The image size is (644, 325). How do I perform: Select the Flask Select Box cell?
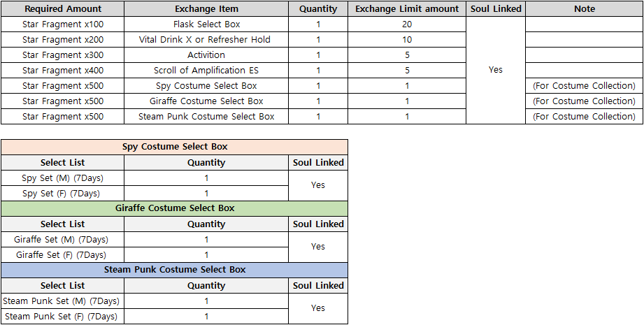point(206,24)
